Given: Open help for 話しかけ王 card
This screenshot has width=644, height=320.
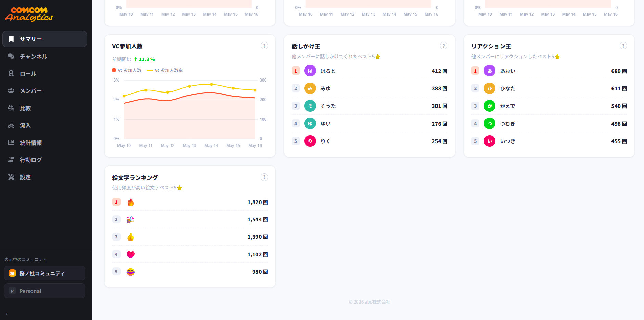Looking at the screenshot, I should 444,46.
